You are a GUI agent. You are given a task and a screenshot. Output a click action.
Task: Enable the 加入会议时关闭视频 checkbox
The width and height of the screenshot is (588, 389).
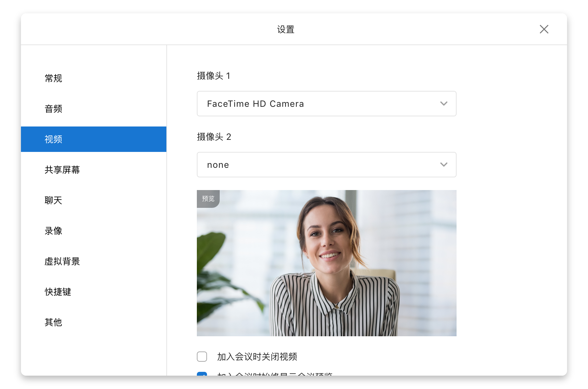tap(202, 357)
